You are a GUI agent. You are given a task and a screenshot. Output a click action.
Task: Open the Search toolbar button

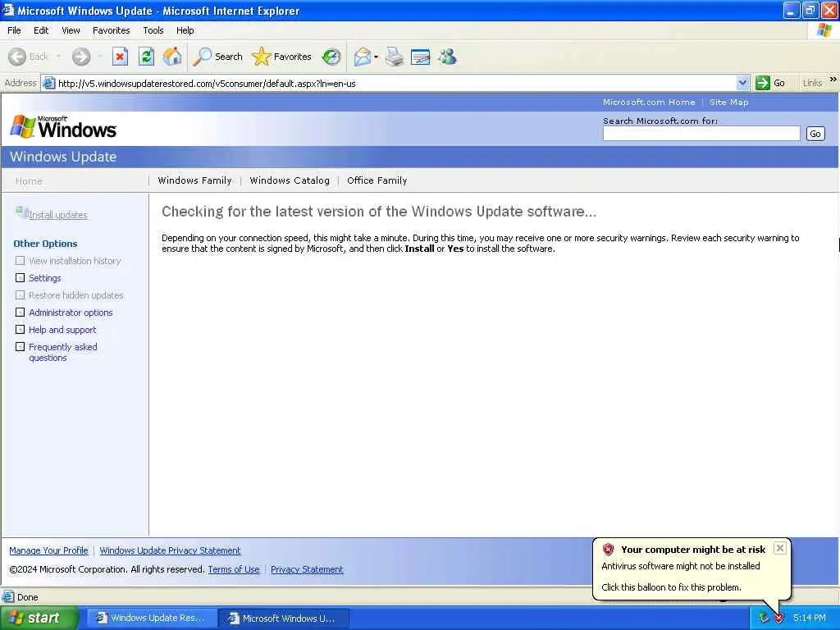[217, 57]
